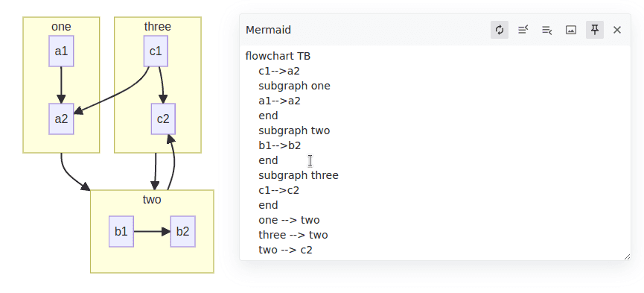Toggle the pin icon on Mermaid panel

click(x=595, y=30)
